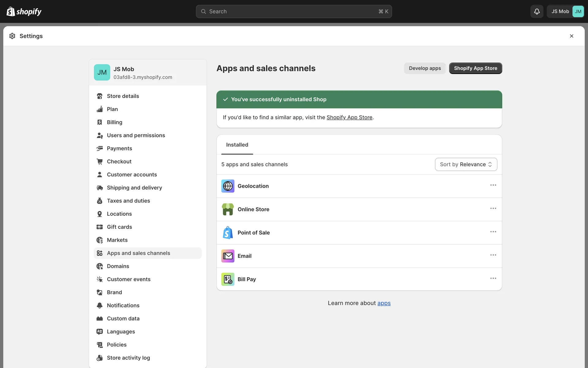Open more options menu for Email
The width and height of the screenshot is (588, 368).
493,255
